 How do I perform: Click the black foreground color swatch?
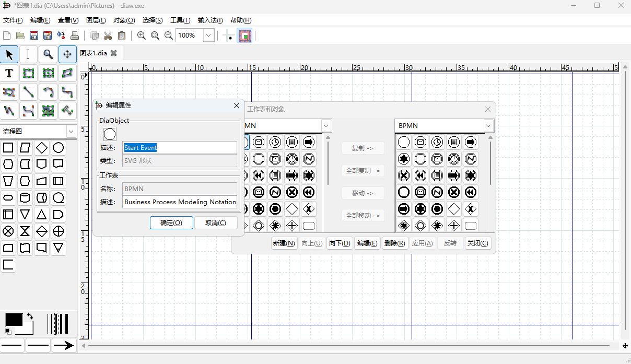(x=14, y=320)
